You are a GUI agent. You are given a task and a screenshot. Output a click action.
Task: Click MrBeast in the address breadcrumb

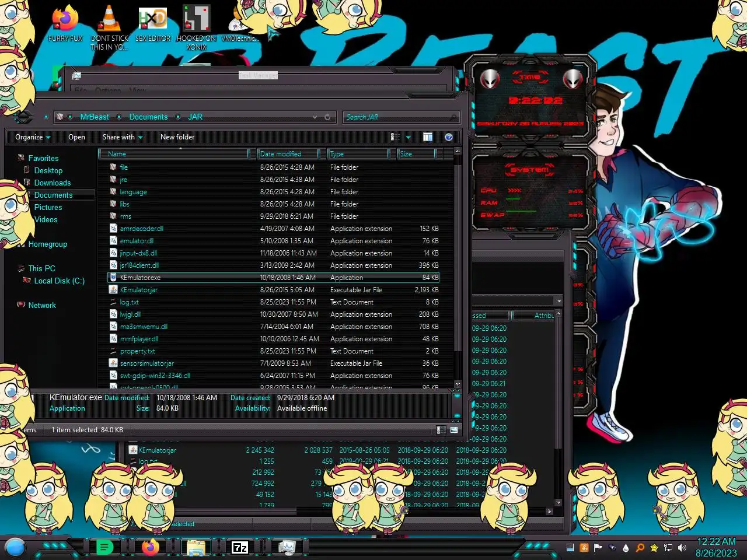pyautogui.click(x=95, y=117)
